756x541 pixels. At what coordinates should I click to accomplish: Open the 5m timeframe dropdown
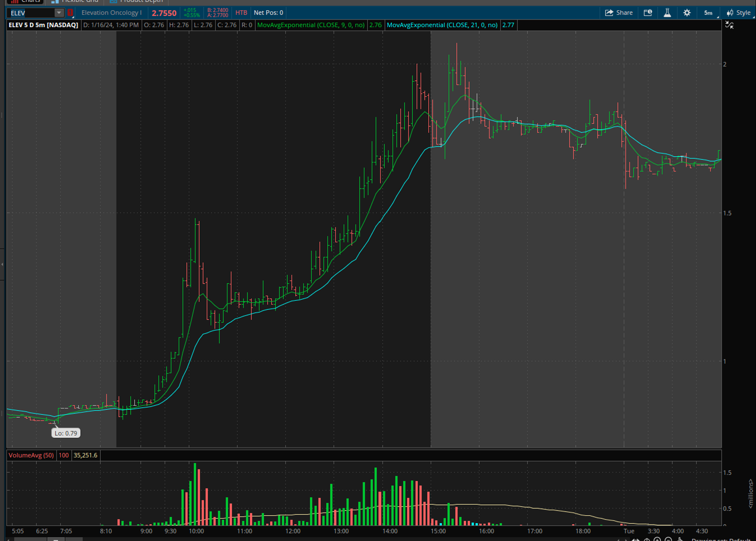708,12
